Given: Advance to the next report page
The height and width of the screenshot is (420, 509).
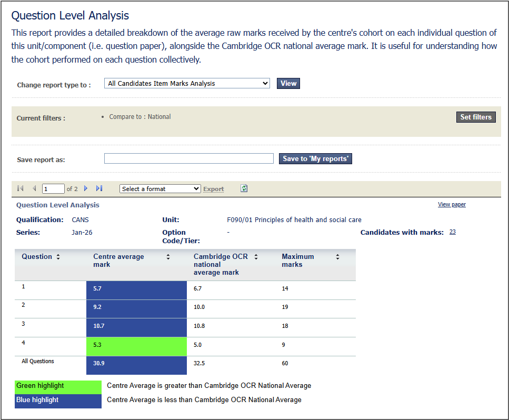Looking at the screenshot, I should click(x=87, y=188).
